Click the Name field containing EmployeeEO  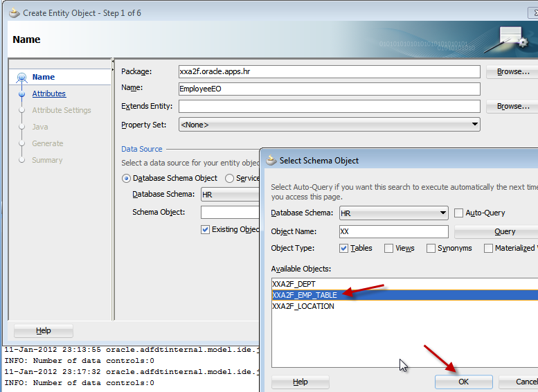pyautogui.click(x=329, y=89)
